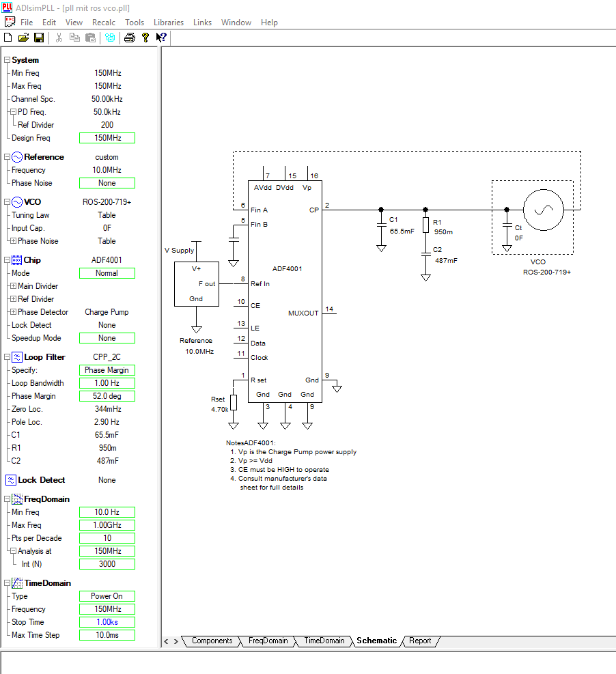Switch to the FreqDomain tab
This screenshot has height=674, width=616.
tap(268, 641)
